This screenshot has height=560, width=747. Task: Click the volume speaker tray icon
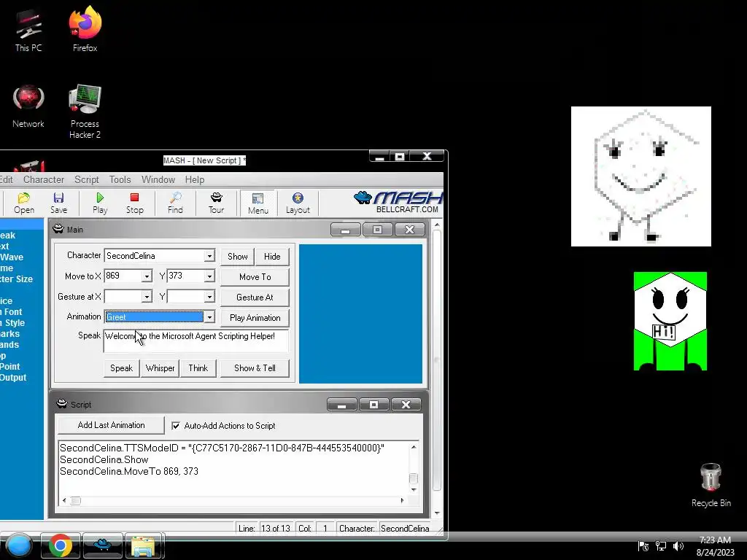point(678,546)
